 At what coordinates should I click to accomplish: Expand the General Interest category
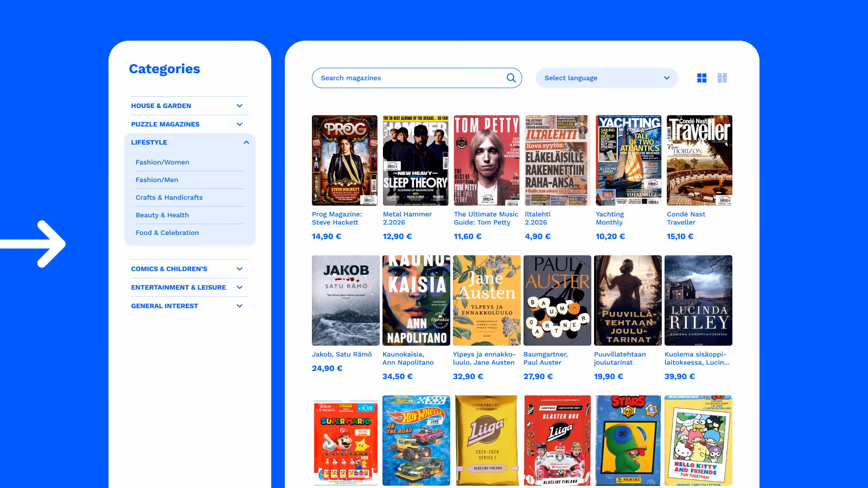(190, 306)
